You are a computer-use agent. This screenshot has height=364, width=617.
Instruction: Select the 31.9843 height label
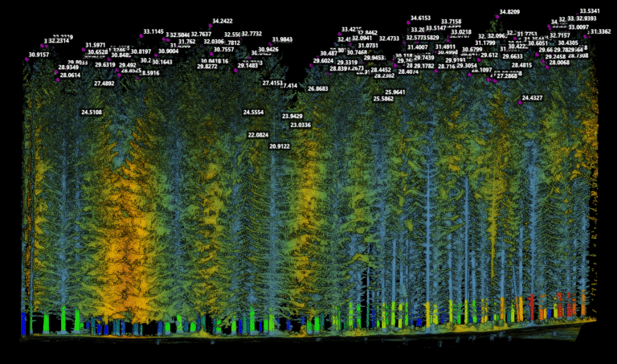282,39
